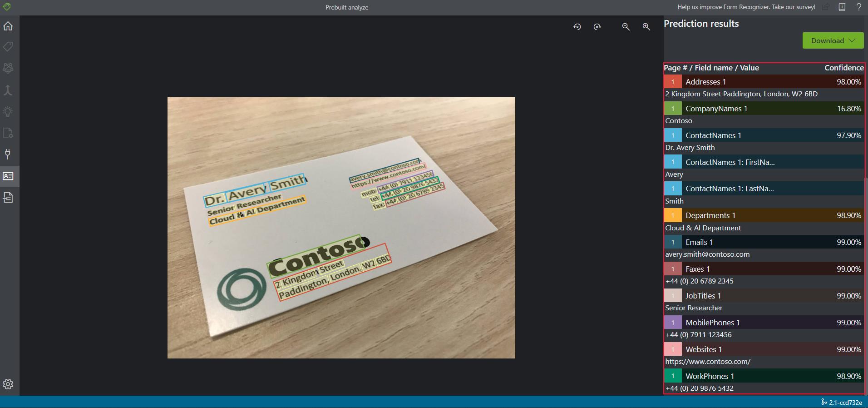Open the Settings gear at sidebar bottom
This screenshot has width=868, height=408.
(x=8, y=384)
